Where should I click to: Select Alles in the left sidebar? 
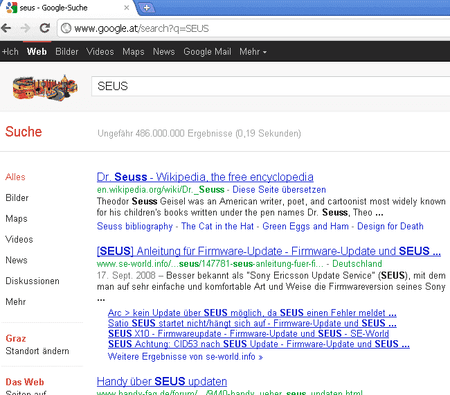pos(15,177)
